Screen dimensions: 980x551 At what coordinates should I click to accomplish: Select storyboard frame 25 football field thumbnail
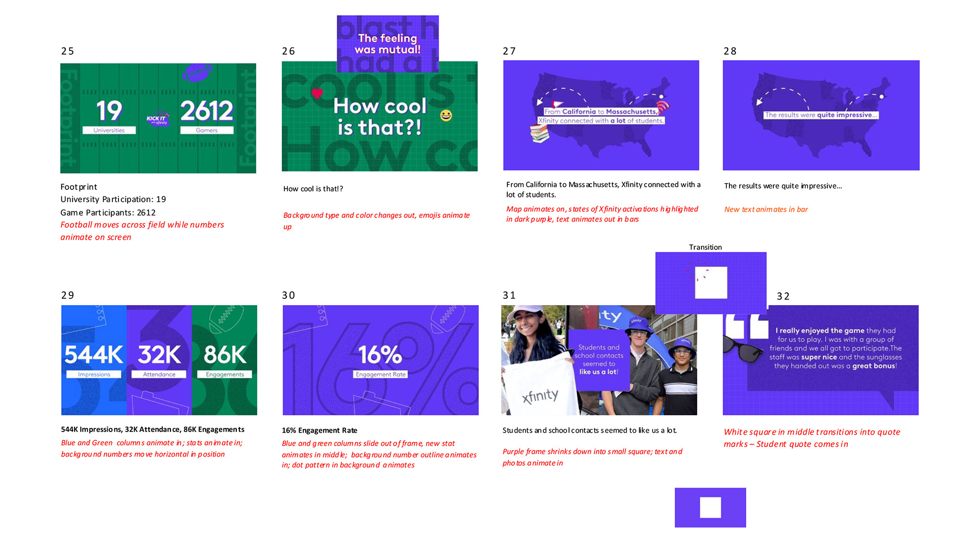[158, 118]
